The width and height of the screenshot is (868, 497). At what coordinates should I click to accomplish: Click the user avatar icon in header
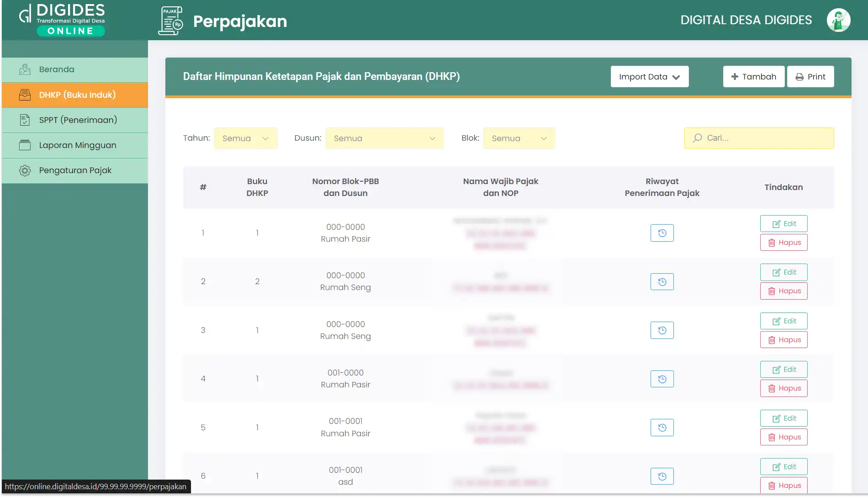[x=838, y=21]
